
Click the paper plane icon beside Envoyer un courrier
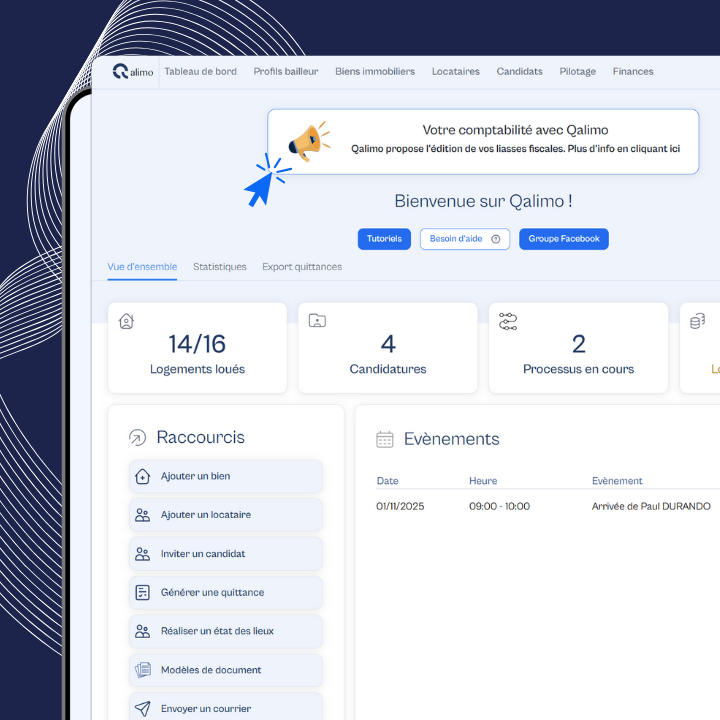[x=142, y=709]
